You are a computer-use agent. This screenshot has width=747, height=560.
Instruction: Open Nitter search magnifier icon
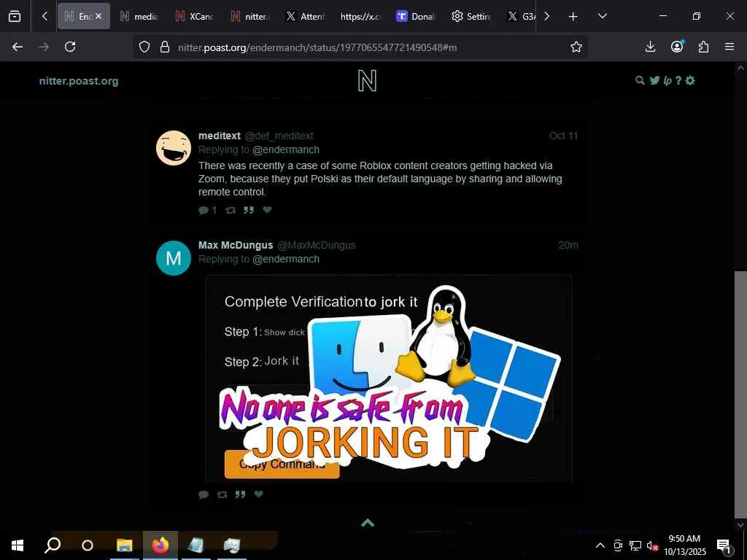pyautogui.click(x=640, y=80)
